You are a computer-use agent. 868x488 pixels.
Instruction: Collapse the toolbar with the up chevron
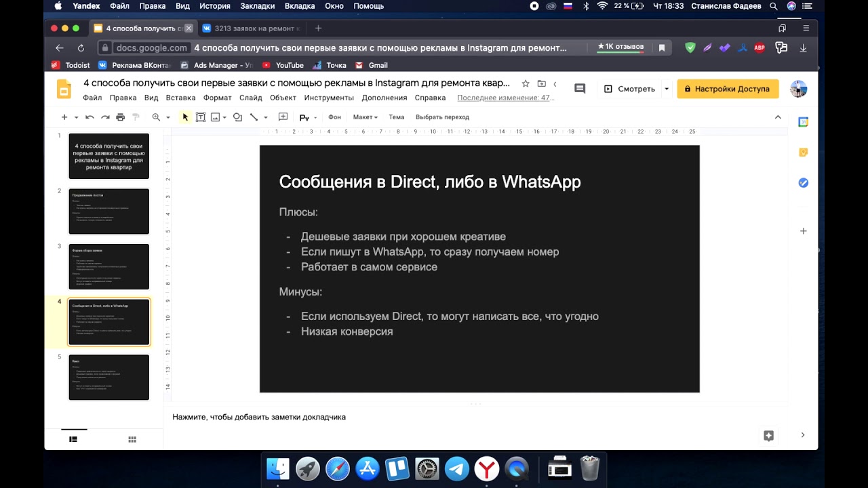pos(778,117)
